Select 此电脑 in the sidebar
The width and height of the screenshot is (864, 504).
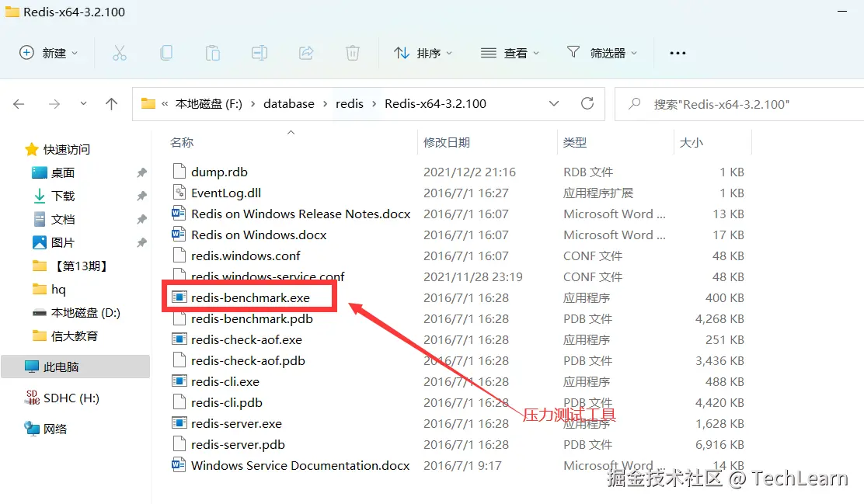click(75, 367)
